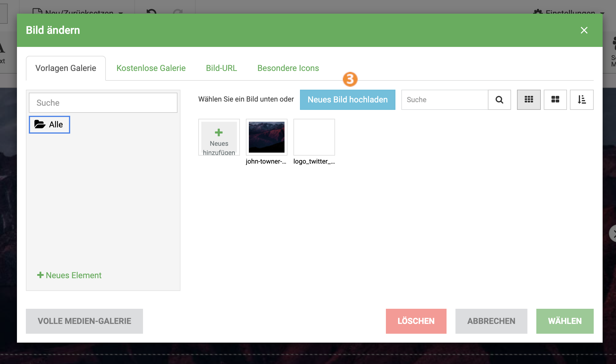Close the Bild ändern dialog

584,30
